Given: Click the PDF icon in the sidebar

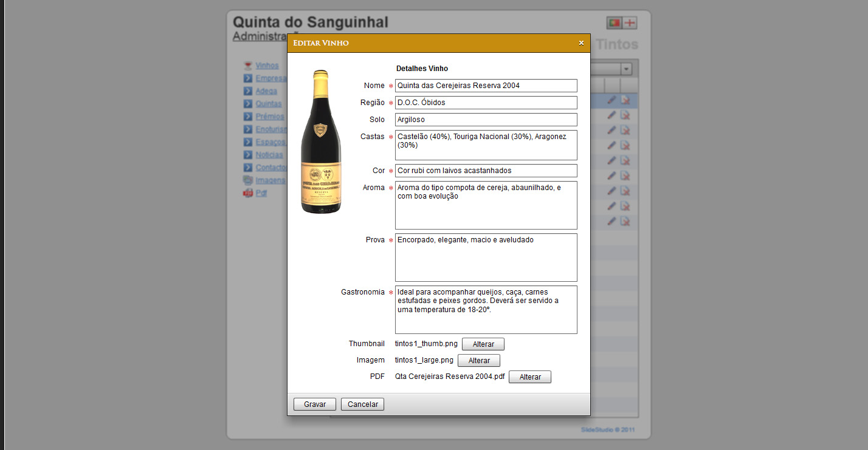Looking at the screenshot, I should 247,193.
